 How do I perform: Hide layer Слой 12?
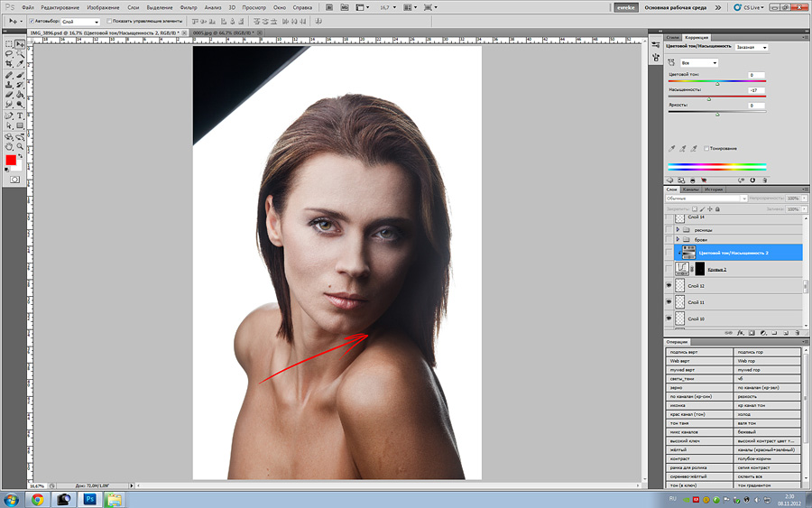click(x=669, y=285)
